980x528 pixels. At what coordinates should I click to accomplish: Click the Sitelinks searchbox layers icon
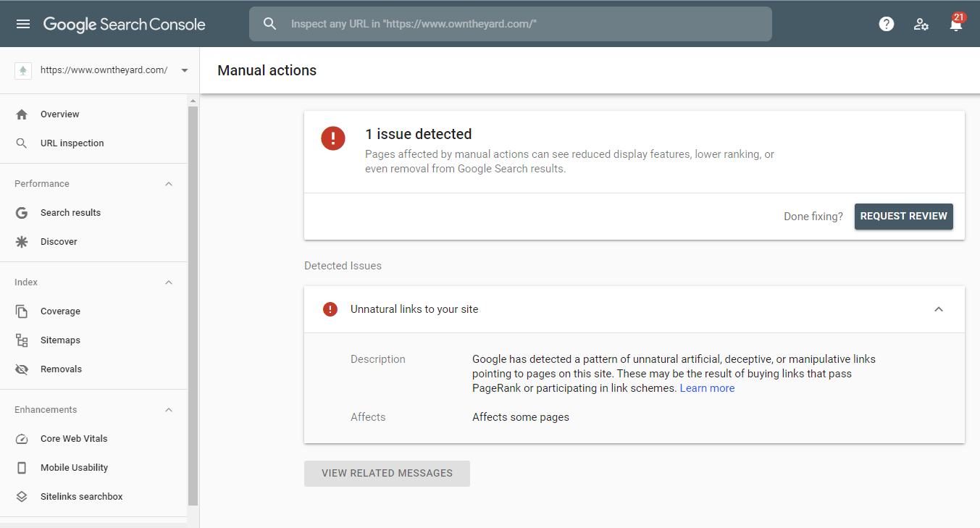(22, 497)
